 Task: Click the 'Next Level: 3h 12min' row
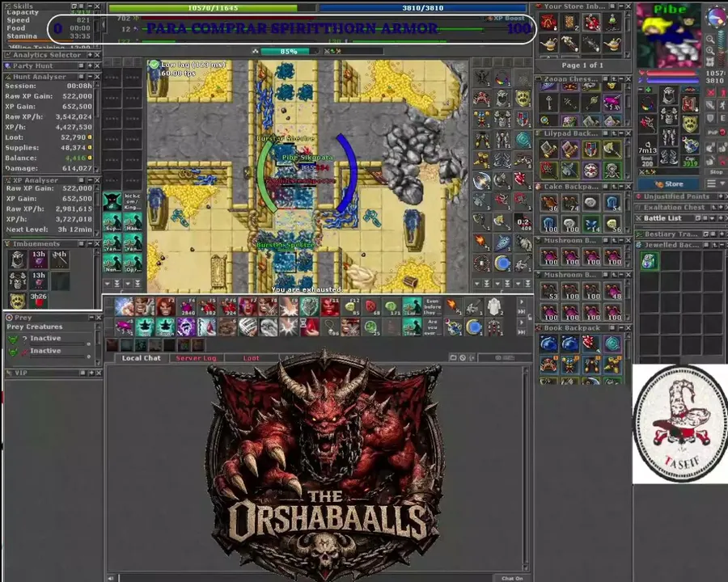point(49,230)
